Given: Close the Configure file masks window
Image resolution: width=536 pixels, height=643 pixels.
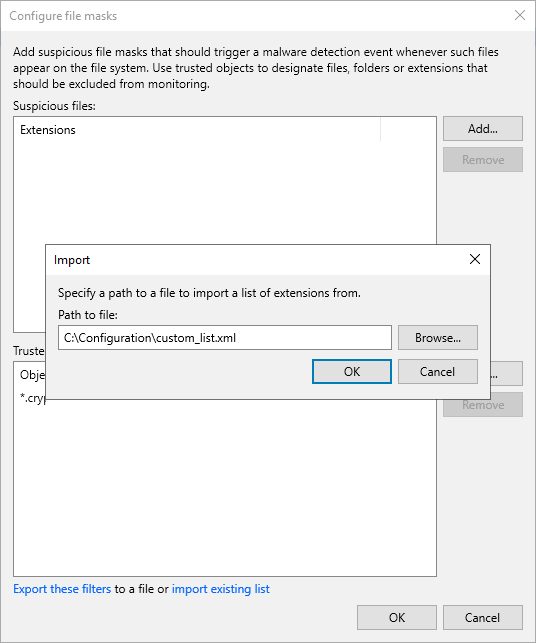Looking at the screenshot, I should [x=520, y=15].
